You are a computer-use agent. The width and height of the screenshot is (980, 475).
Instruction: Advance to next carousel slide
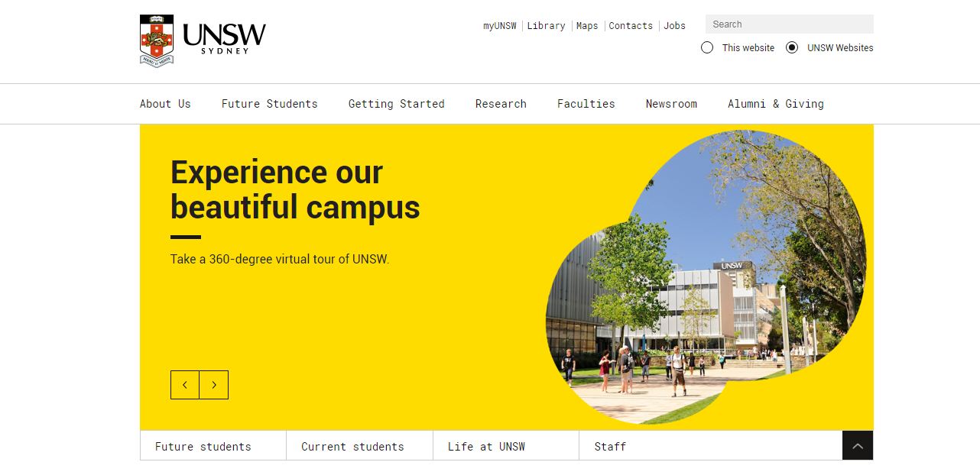click(x=214, y=385)
